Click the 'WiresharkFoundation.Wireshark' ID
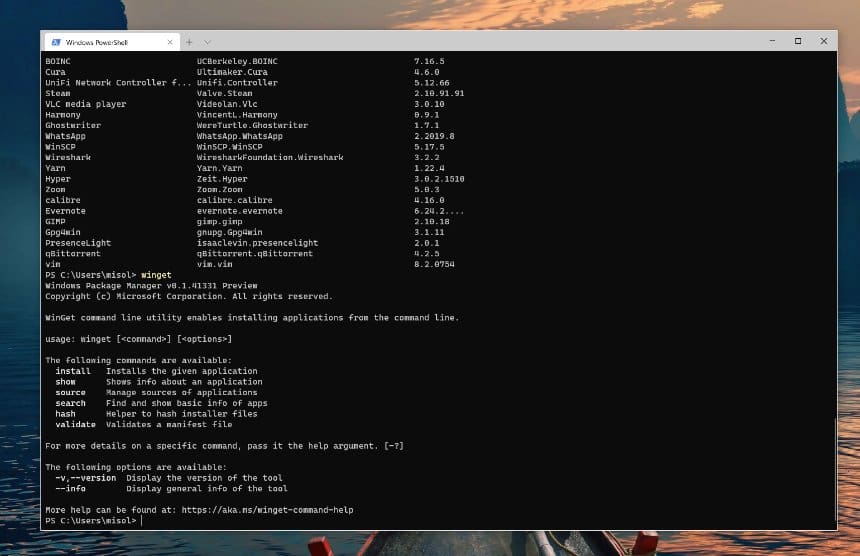The height and width of the screenshot is (556, 860). click(x=270, y=157)
